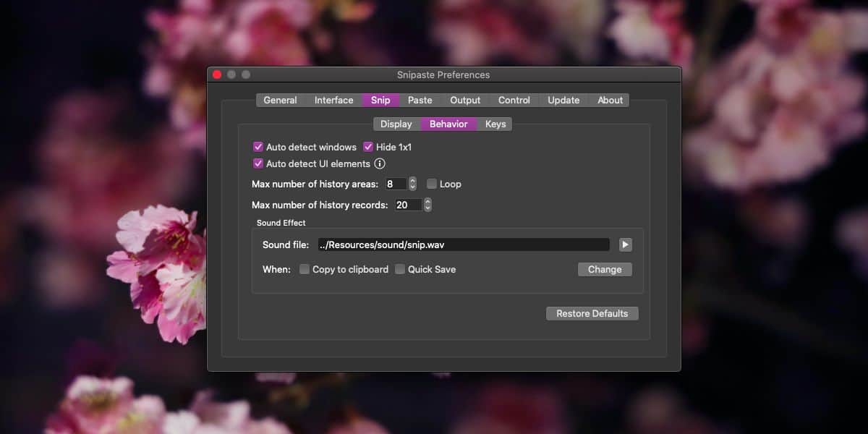Image resolution: width=868 pixels, height=434 pixels.
Task: Show info about Auto detect UI elements
Action: click(x=380, y=163)
